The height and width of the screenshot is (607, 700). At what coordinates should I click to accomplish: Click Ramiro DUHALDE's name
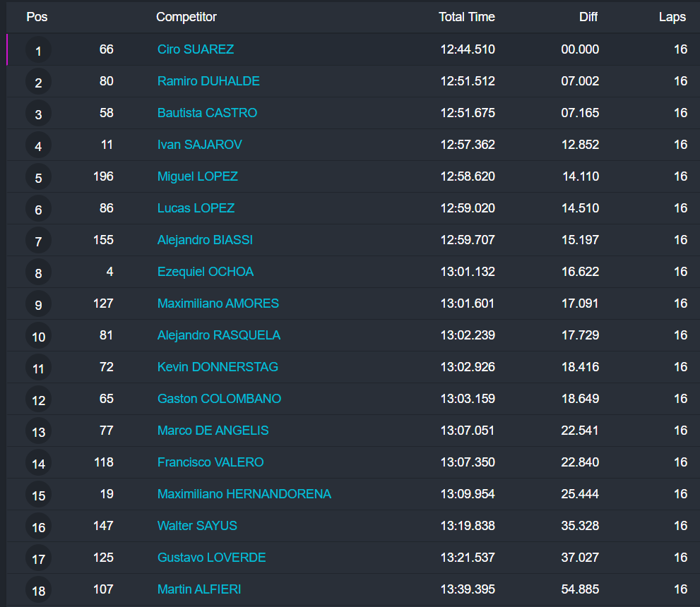point(208,81)
